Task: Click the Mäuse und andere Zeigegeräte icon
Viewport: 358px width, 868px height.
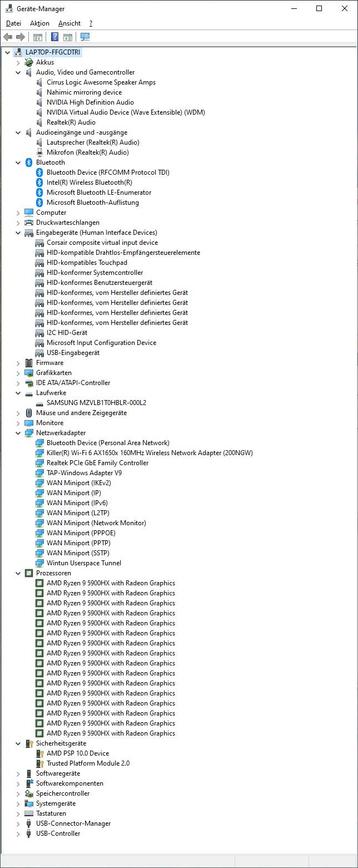Action: (29, 413)
